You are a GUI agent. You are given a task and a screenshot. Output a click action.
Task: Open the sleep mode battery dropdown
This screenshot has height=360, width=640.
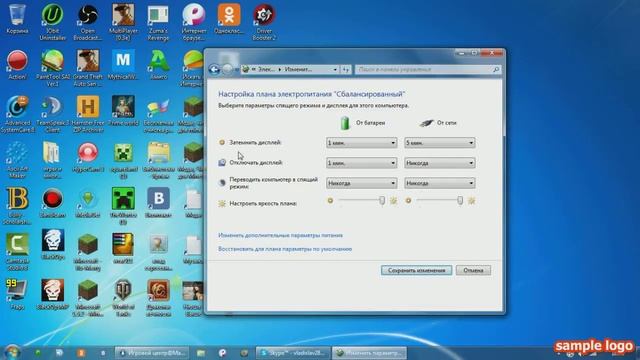(361, 183)
